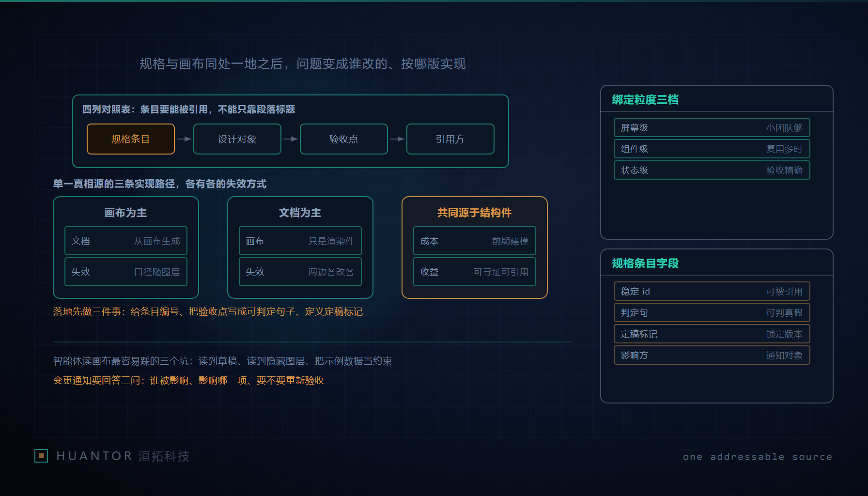The height and width of the screenshot is (496, 868).
Task: Select the 收益 可寻址可引用 row
Action: click(x=475, y=272)
